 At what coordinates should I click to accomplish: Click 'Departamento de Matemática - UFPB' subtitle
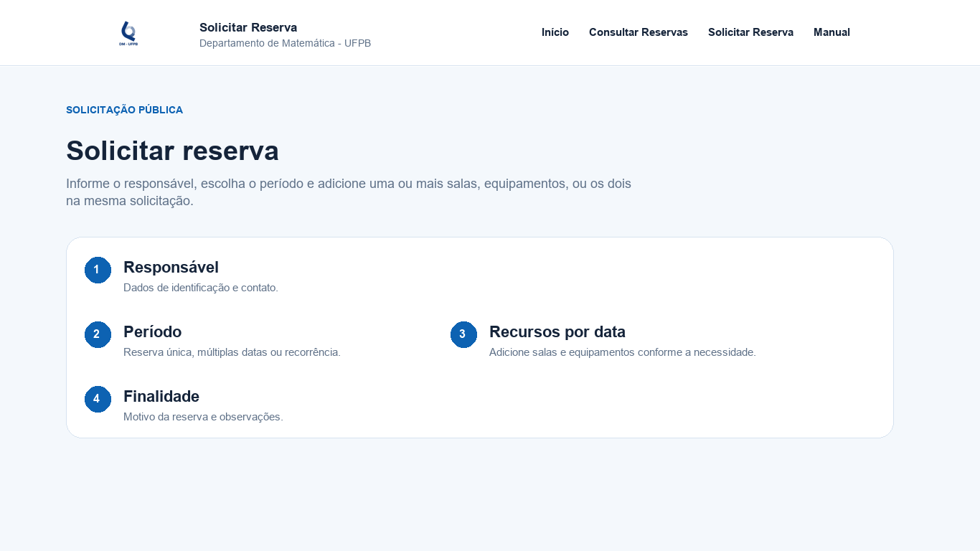[x=285, y=43]
